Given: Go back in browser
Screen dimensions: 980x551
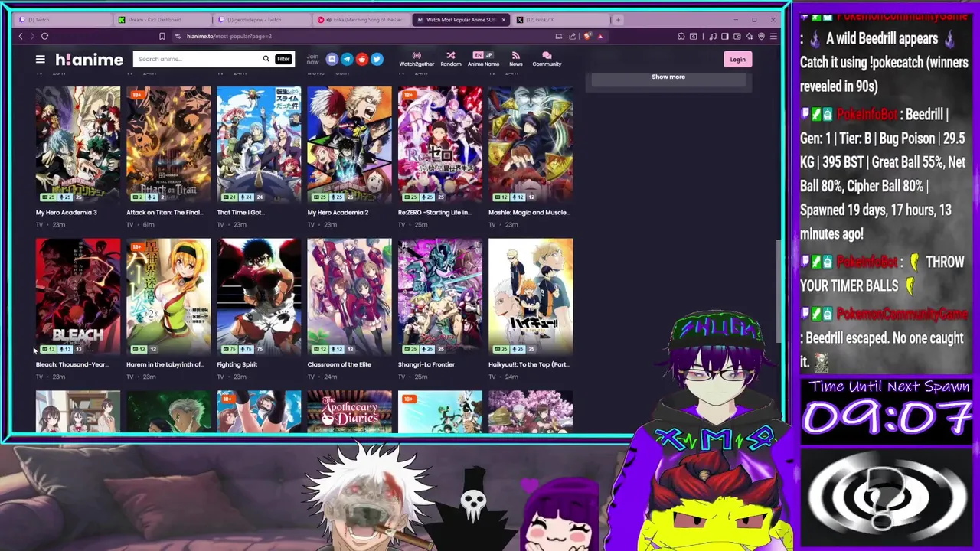Looking at the screenshot, I should (x=21, y=36).
